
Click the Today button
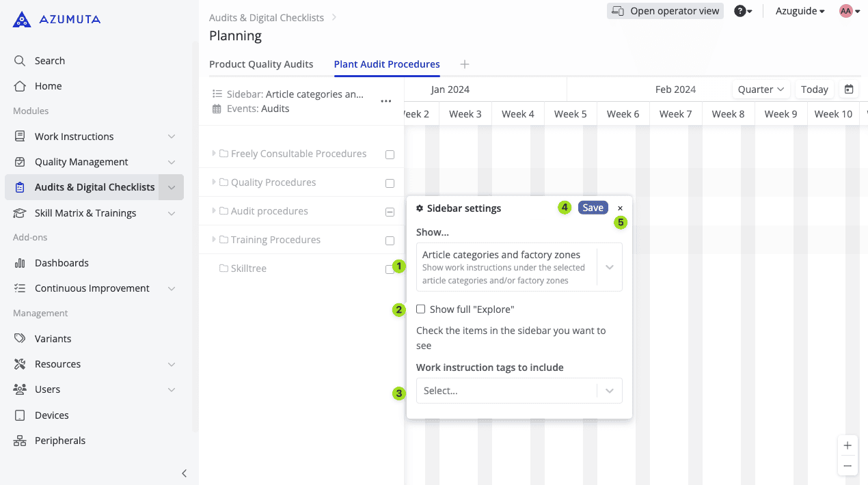pyautogui.click(x=814, y=89)
